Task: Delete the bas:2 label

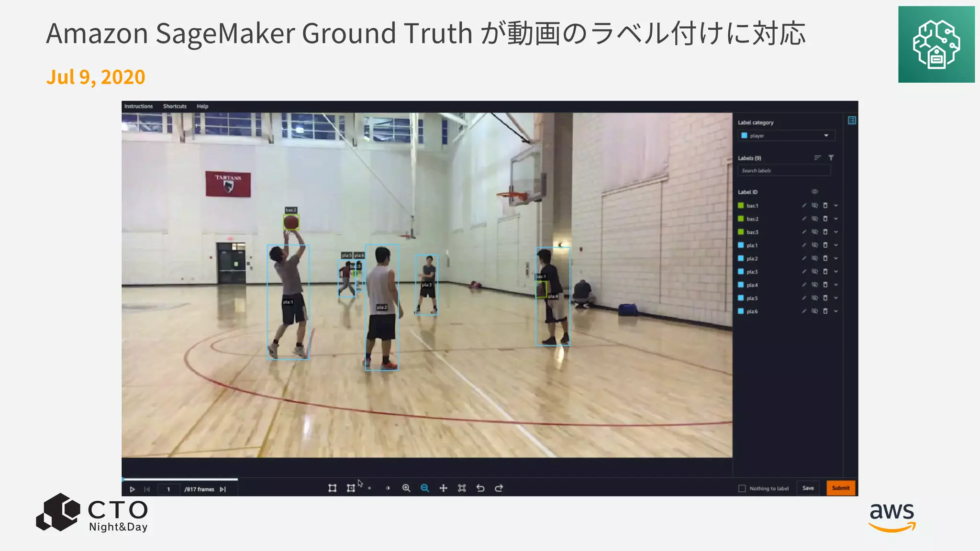Action: [825, 219]
